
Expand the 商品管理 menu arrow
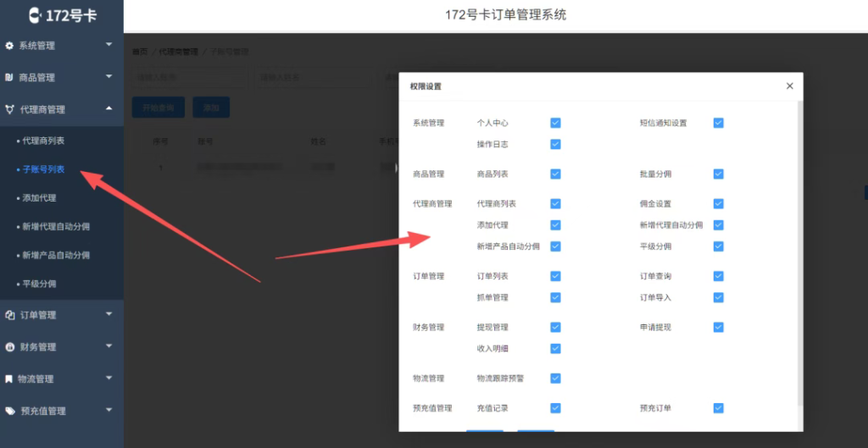coord(109,75)
